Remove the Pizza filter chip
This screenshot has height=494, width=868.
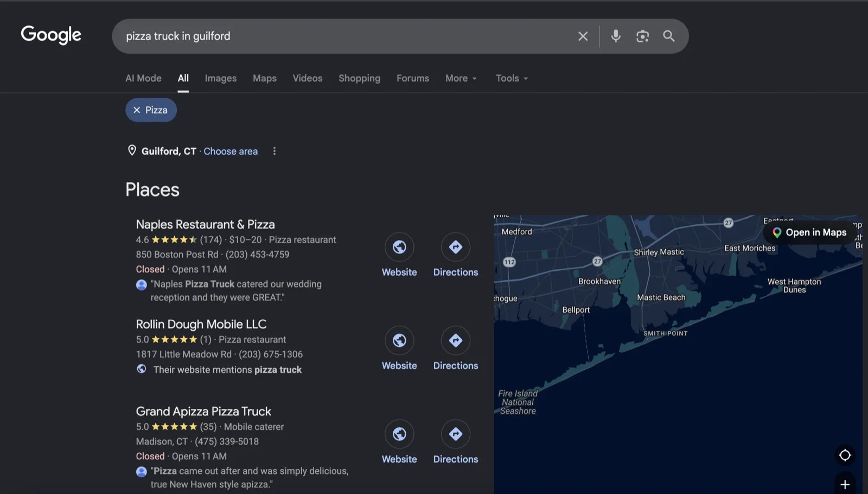151,110
